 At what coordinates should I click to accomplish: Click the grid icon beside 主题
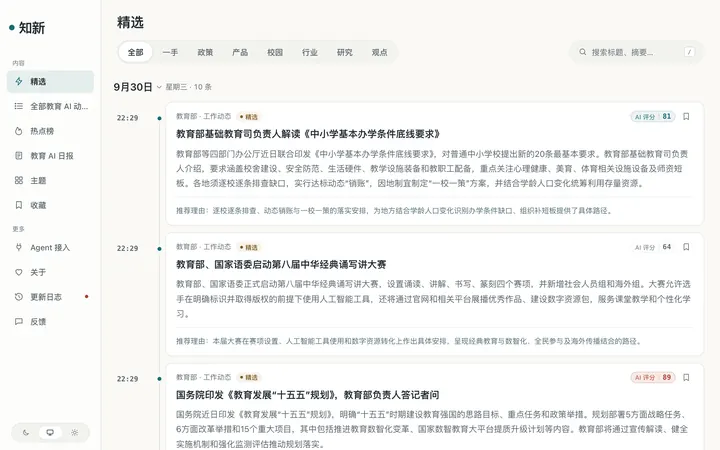coord(19,180)
